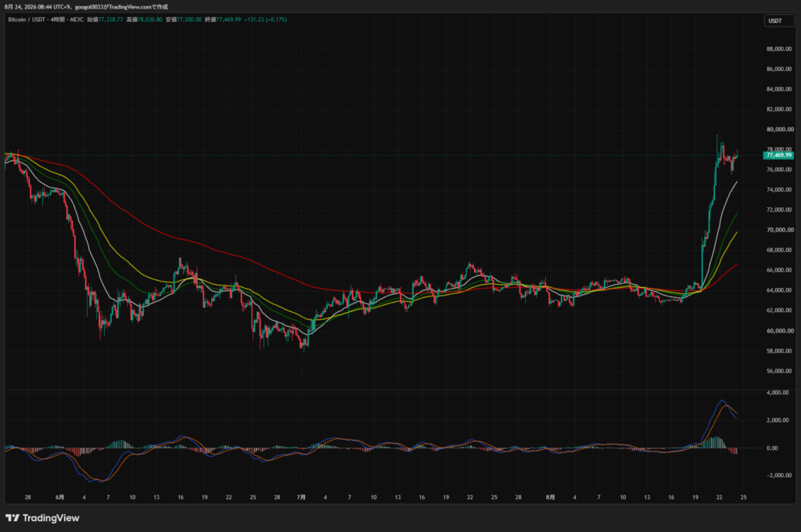
Task: Click the 56,000.00 price axis label
Action: [780, 371]
